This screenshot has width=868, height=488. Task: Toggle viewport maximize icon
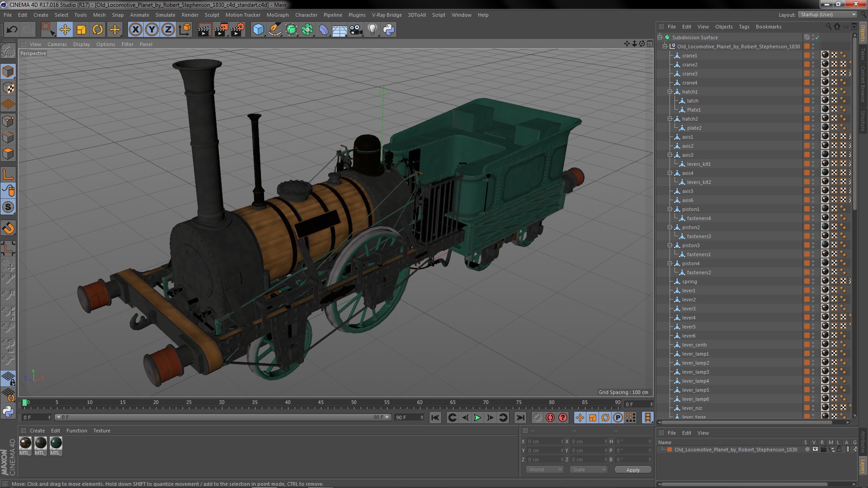click(650, 44)
